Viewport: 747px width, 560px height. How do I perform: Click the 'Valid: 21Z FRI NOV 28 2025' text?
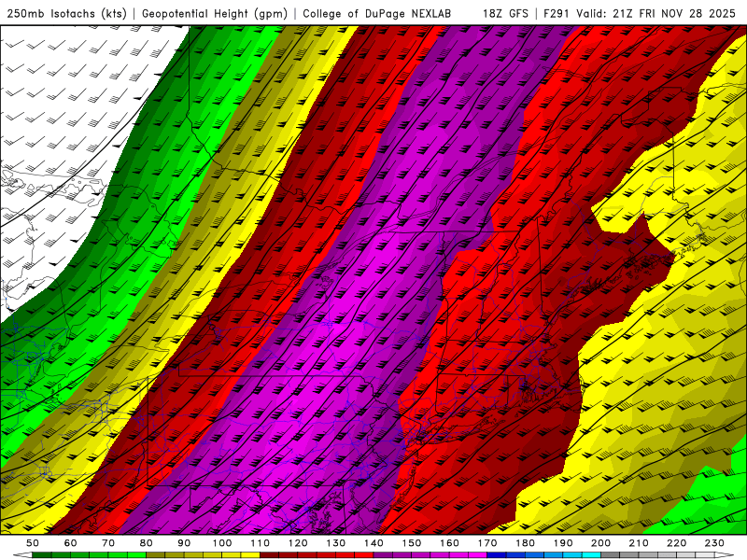[x=656, y=13]
